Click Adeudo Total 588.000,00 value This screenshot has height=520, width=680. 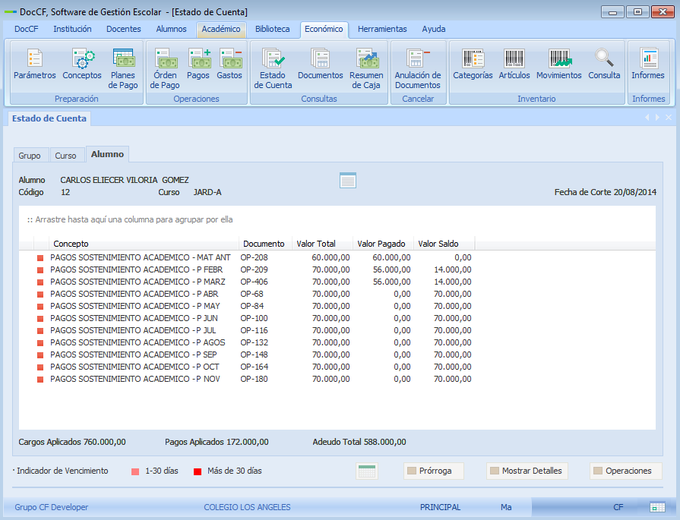click(359, 442)
